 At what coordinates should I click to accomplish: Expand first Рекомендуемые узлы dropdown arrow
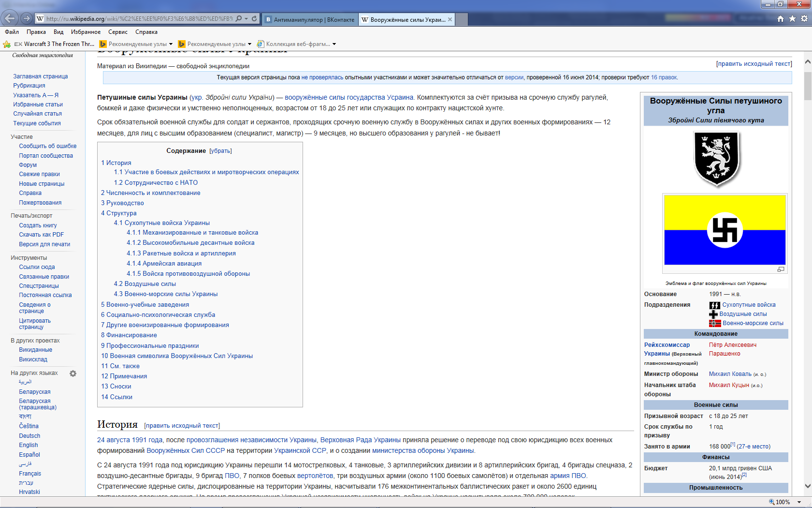pos(171,44)
